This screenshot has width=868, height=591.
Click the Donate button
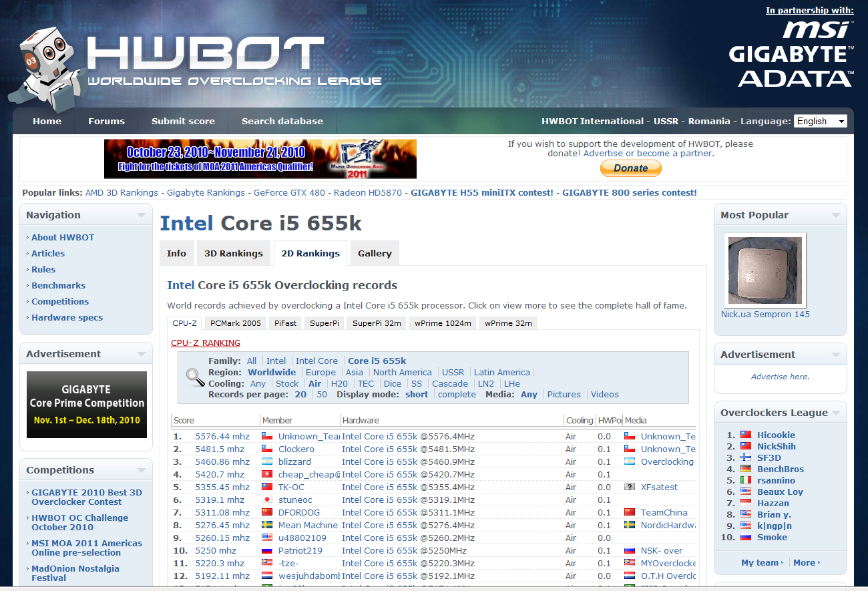tap(630, 168)
